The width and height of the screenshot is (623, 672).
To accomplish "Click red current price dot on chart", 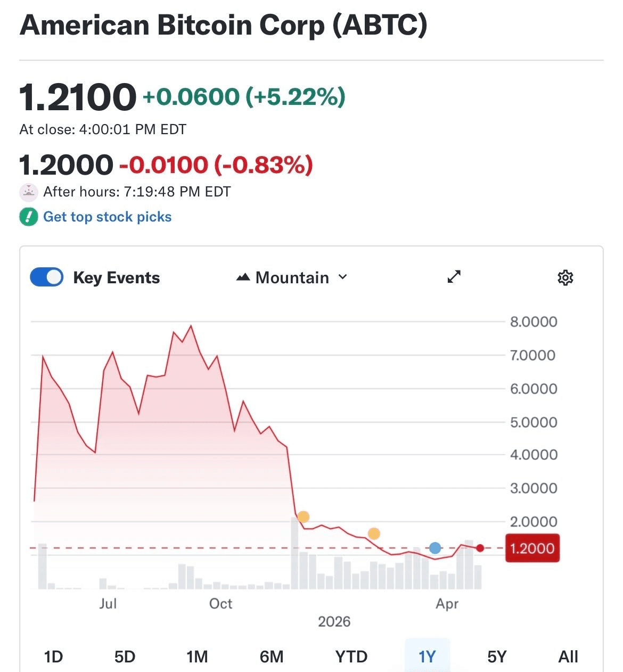I will point(480,548).
